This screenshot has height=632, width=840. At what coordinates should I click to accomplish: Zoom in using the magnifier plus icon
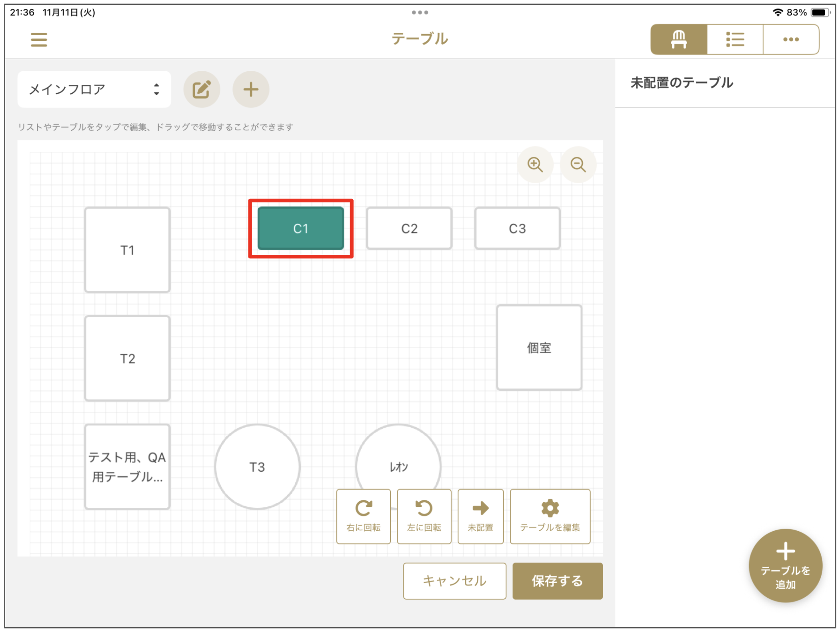(536, 164)
